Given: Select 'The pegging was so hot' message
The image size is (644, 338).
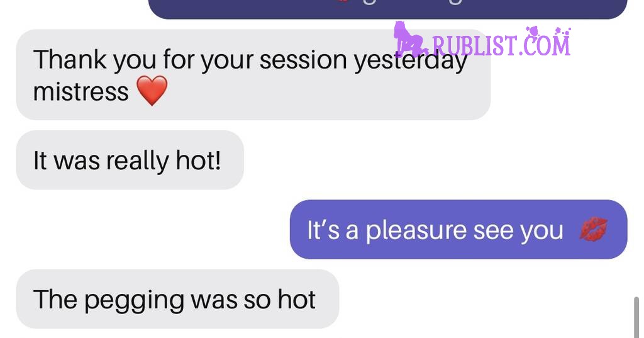Looking at the screenshot, I should [x=177, y=299].
